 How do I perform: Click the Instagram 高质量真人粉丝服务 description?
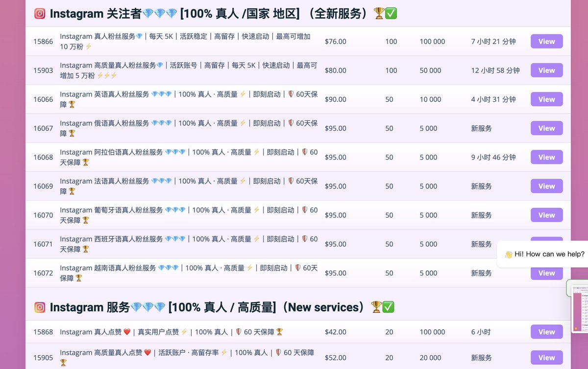pos(189,70)
